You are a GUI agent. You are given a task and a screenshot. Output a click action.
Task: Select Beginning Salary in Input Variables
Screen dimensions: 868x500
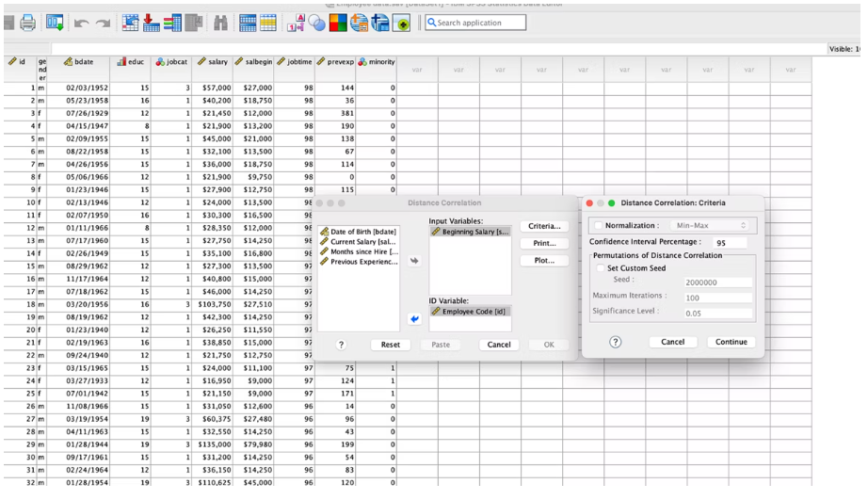[470, 232]
